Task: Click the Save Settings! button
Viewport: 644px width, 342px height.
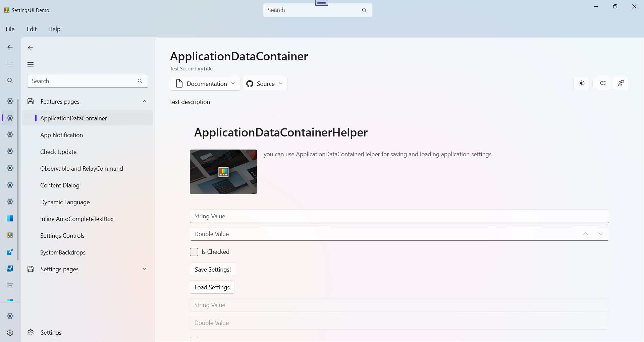Action: point(213,270)
